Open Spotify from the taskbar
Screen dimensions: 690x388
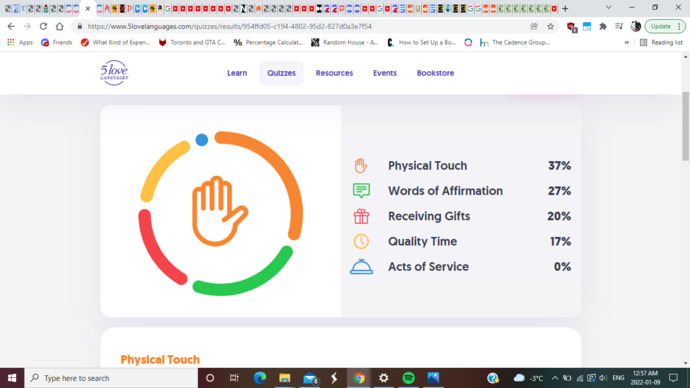(408, 378)
